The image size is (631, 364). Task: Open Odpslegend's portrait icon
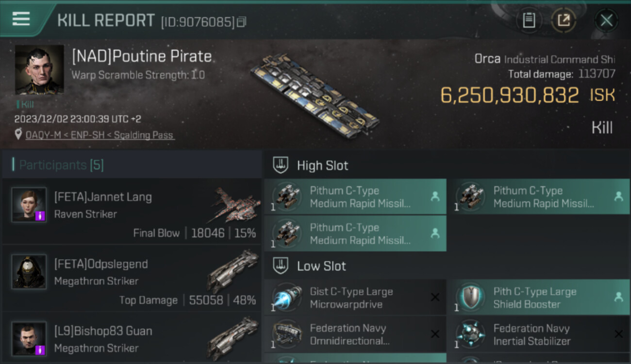tap(29, 272)
